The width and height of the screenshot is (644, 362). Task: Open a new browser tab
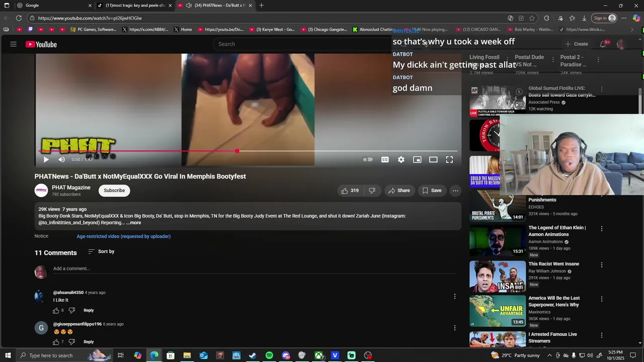point(261,6)
